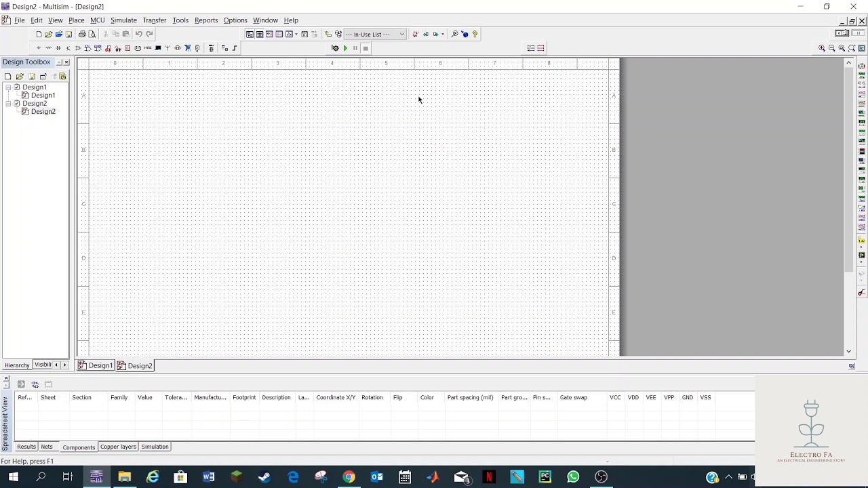This screenshot has width=868, height=488.
Task: Collapse the Design1 tree node
Action: (8, 87)
